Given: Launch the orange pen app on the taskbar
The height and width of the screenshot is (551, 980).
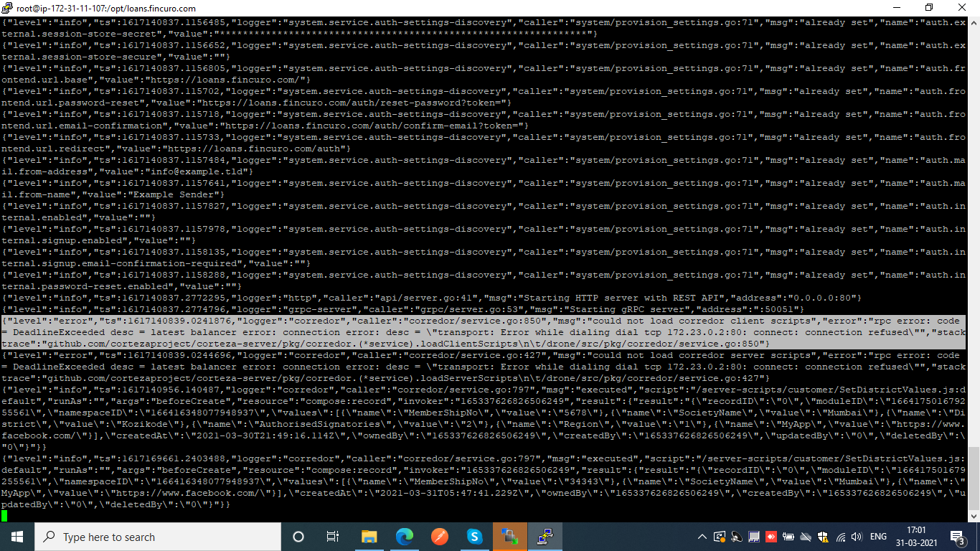Looking at the screenshot, I should pyautogui.click(x=438, y=537).
